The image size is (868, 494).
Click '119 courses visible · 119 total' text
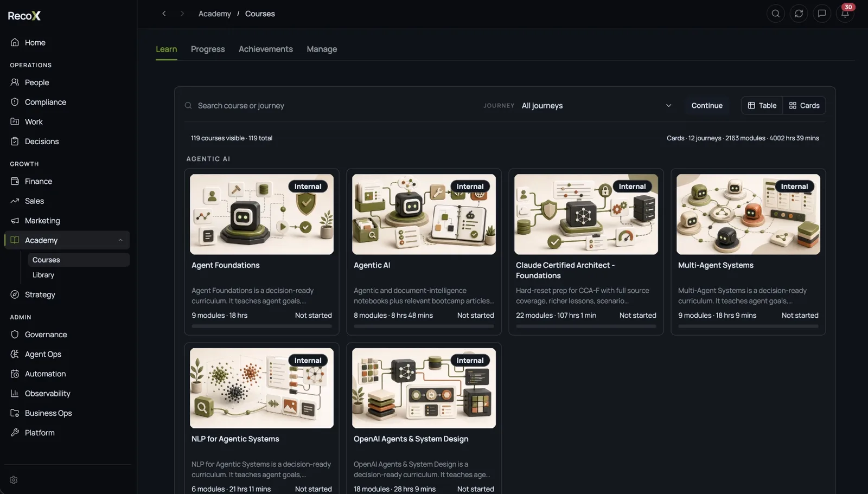(232, 138)
